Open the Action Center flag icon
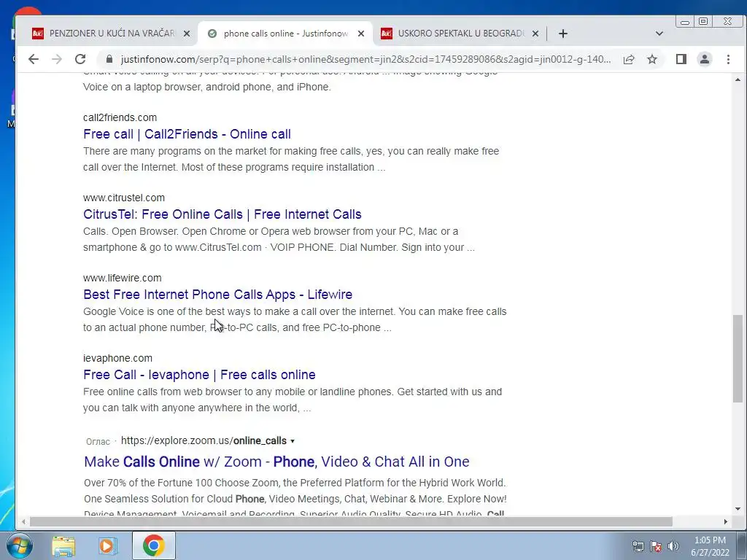The height and width of the screenshot is (560, 747). (656, 546)
